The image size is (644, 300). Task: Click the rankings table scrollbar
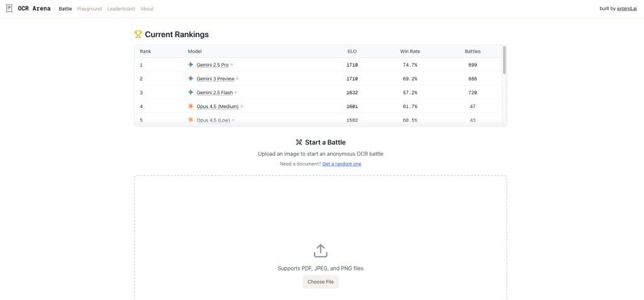coord(504,60)
